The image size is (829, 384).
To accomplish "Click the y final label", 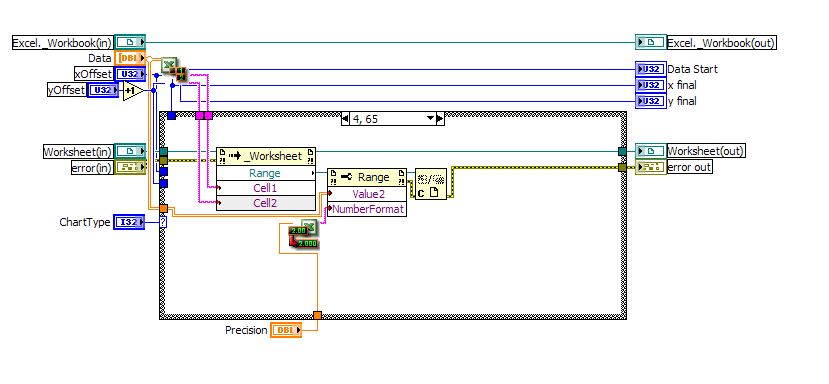I will (682, 101).
